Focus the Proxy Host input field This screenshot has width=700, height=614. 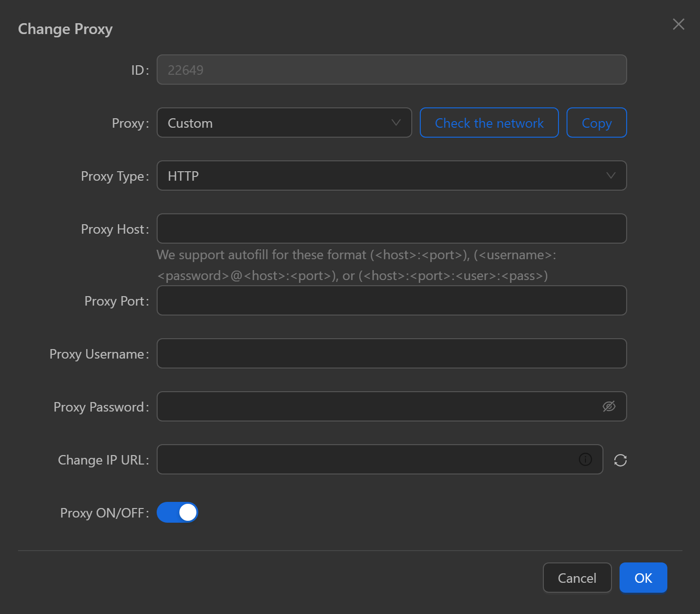(391, 229)
